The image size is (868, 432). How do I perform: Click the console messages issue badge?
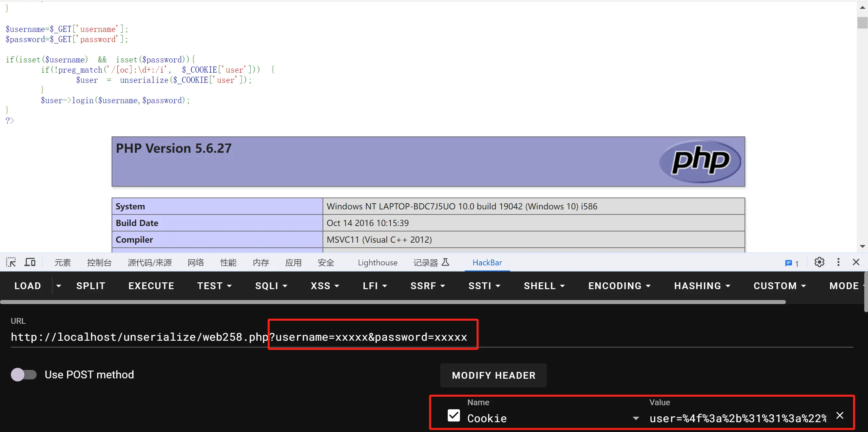click(792, 263)
